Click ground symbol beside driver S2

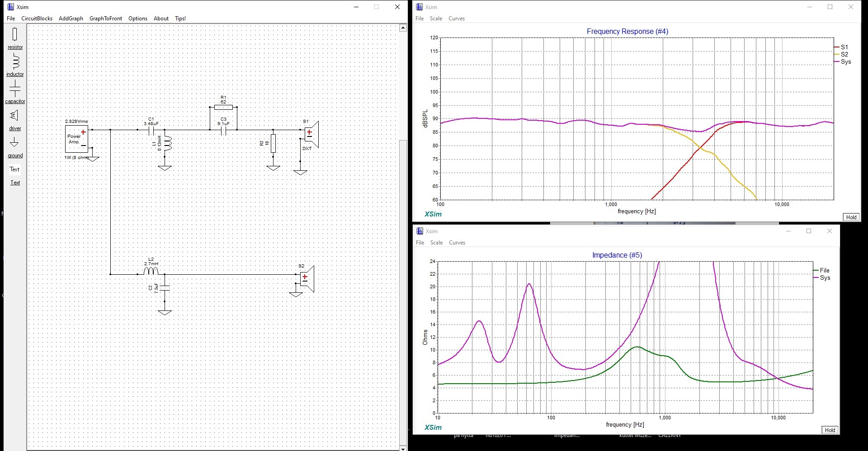tap(296, 294)
